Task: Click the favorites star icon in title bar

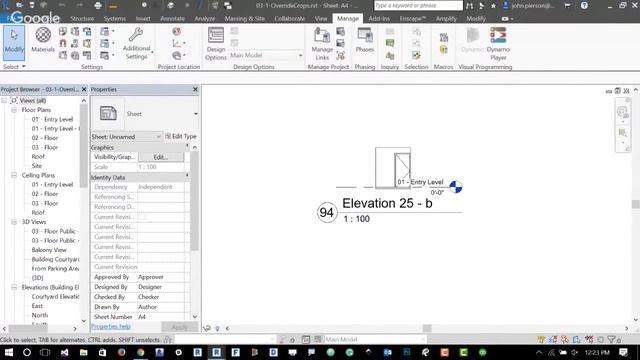Action: 493,6
